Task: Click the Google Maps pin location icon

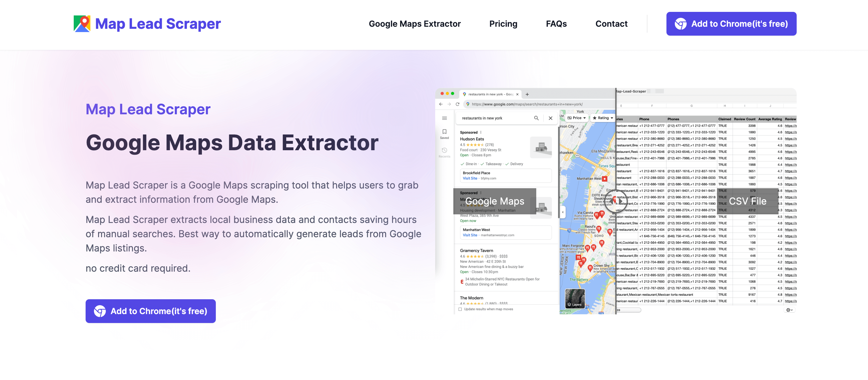Action: click(x=82, y=23)
